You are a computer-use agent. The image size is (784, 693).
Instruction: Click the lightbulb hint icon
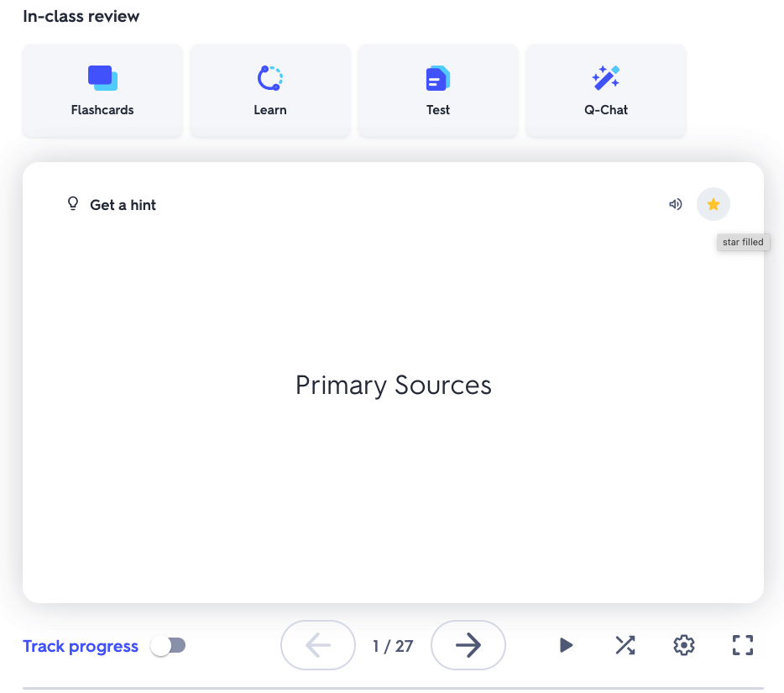click(x=72, y=204)
